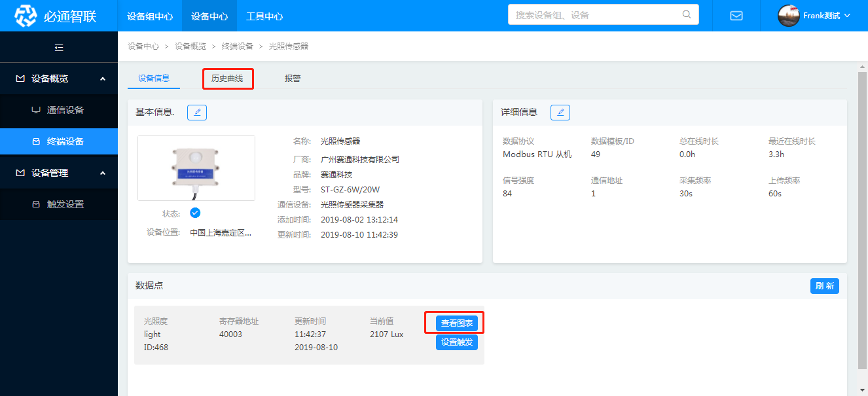
Task: Open the mail envelope notifications icon
Action: [736, 16]
